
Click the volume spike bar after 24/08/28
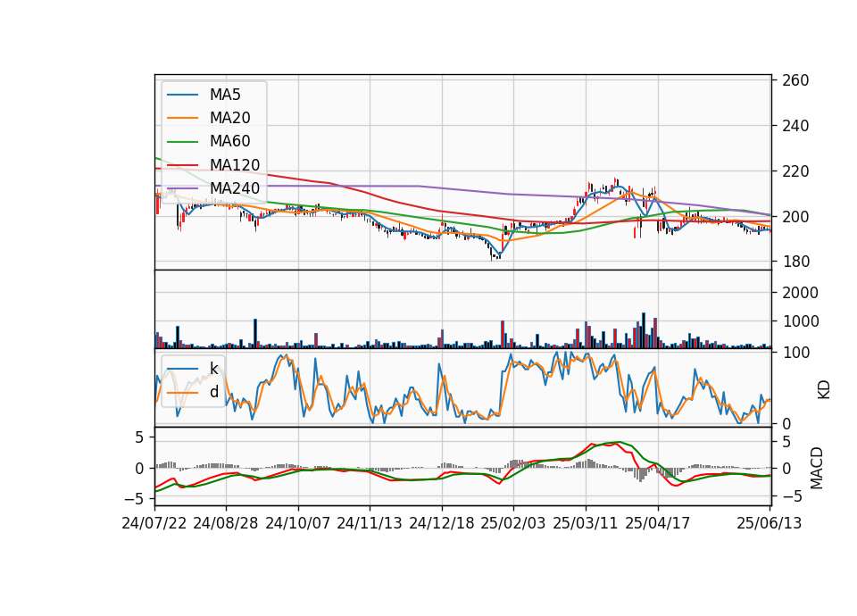pyautogui.click(x=255, y=333)
